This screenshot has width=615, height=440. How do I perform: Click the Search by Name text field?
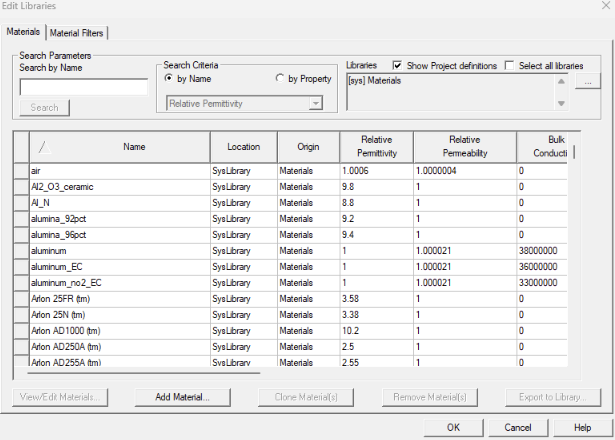tap(83, 88)
